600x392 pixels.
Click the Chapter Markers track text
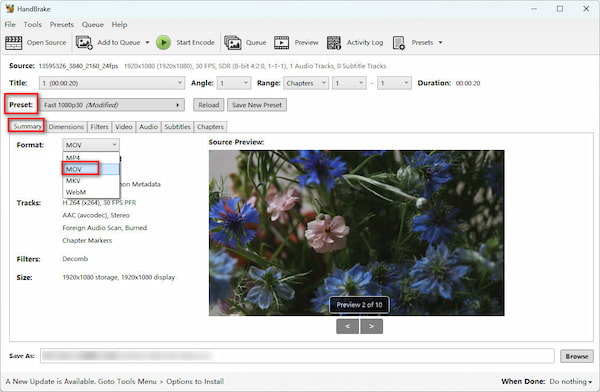[87, 241]
